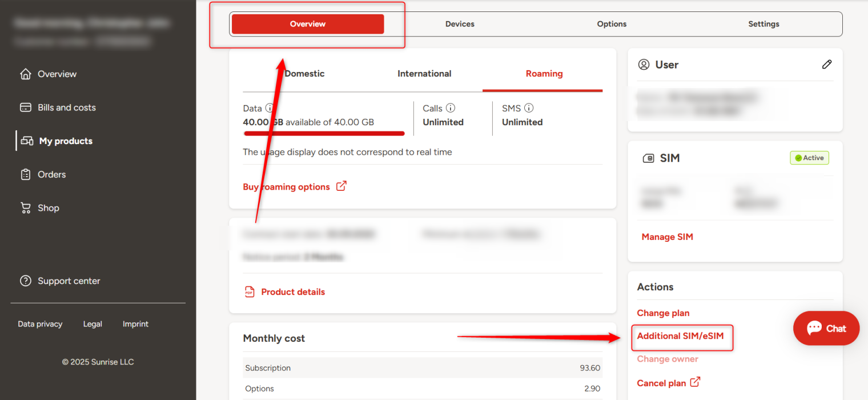Open the Chat bubble button
Viewport: 868px width, 400px height.
[x=826, y=329]
